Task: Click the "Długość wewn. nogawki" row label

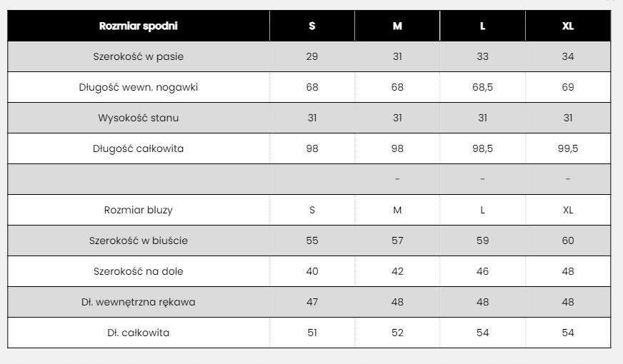Action: (x=139, y=88)
